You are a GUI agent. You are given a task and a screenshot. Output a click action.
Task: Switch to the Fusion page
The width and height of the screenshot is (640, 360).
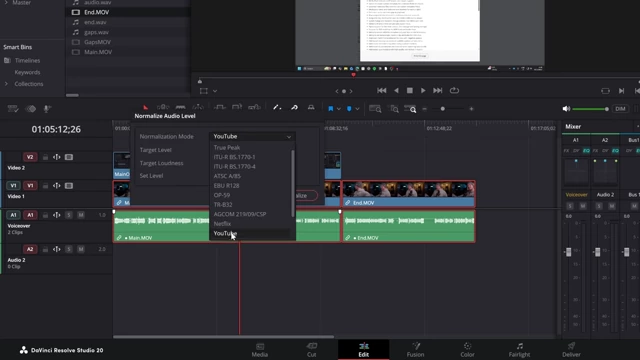[x=416, y=350]
